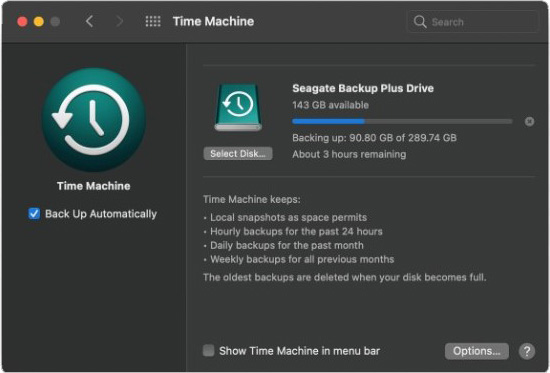
Task: Click the Backing up: 90.80 GB status
Action: (x=374, y=138)
